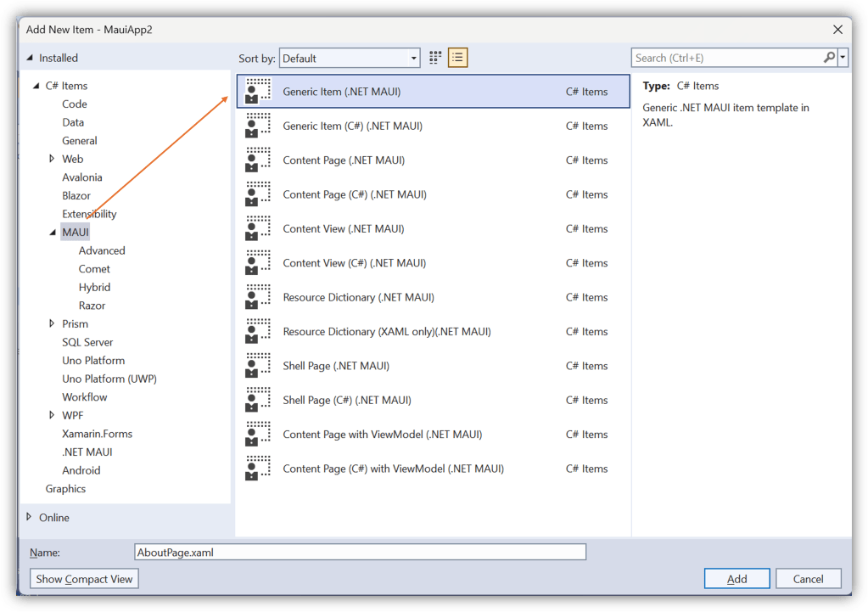The height and width of the screenshot is (612, 868).
Task: Click the Cancel button
Action: [x=808, y=578]
